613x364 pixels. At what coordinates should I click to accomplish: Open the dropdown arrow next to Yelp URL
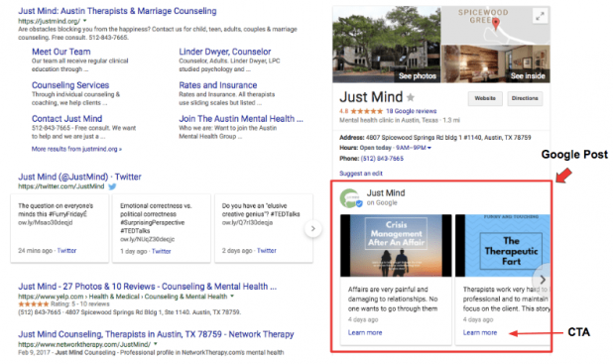point(232,296)
